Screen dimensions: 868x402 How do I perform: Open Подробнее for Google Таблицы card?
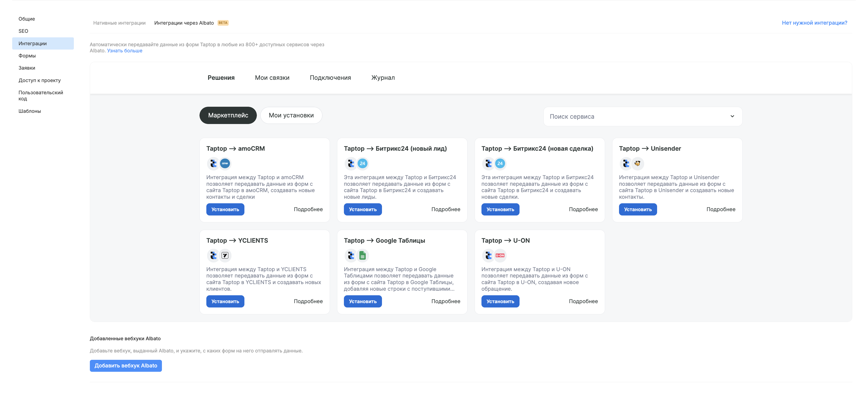point(445,301)
